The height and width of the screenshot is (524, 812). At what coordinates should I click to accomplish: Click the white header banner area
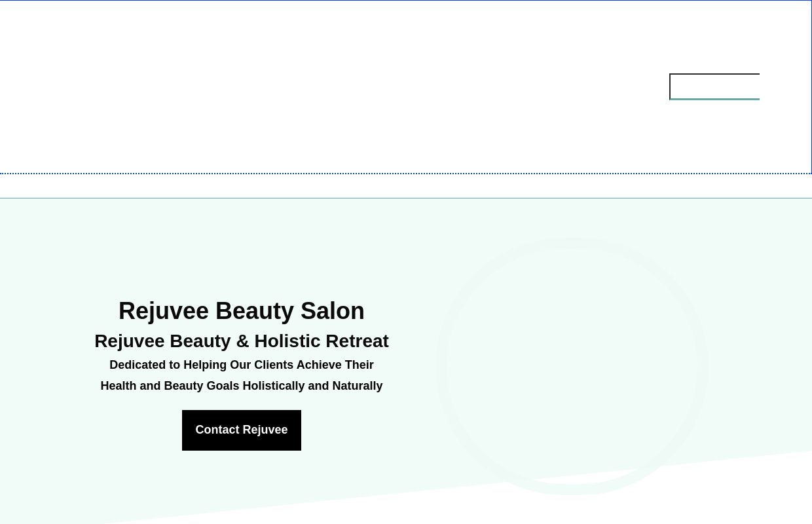pos(327,85)
